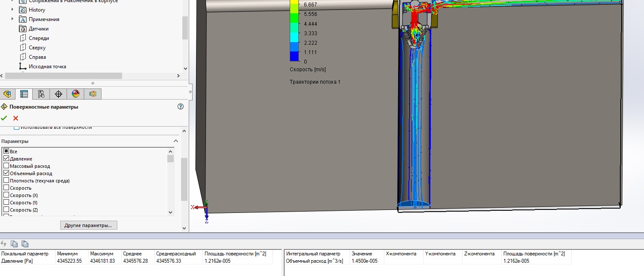644x276 pixels.
Task: Uncheck the Давление parameter checkbox
Action: click(x=6, y=159)
